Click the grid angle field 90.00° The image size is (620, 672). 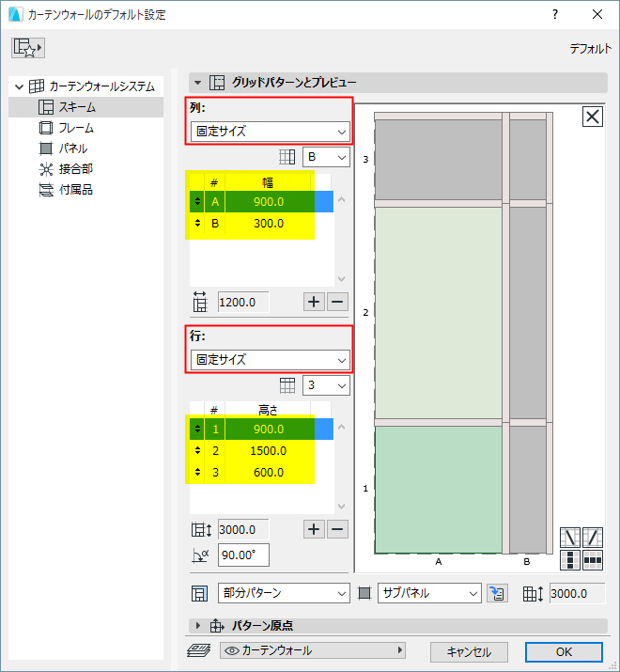243,555
